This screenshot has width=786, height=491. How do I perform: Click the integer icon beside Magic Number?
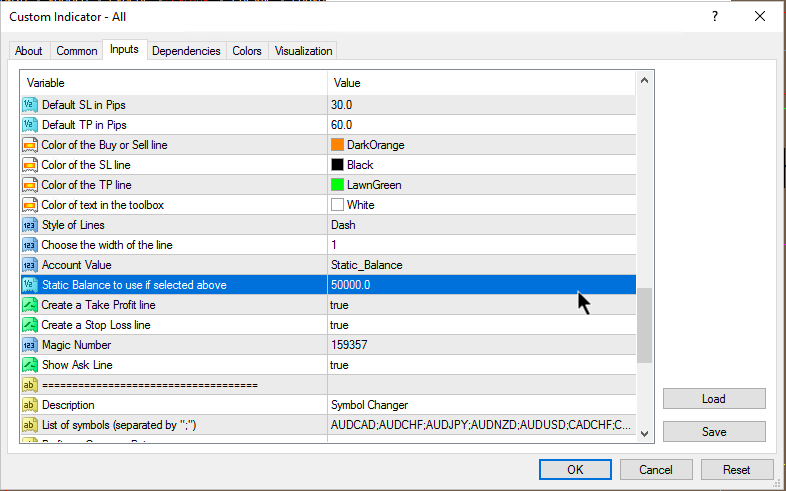(30, 345)
